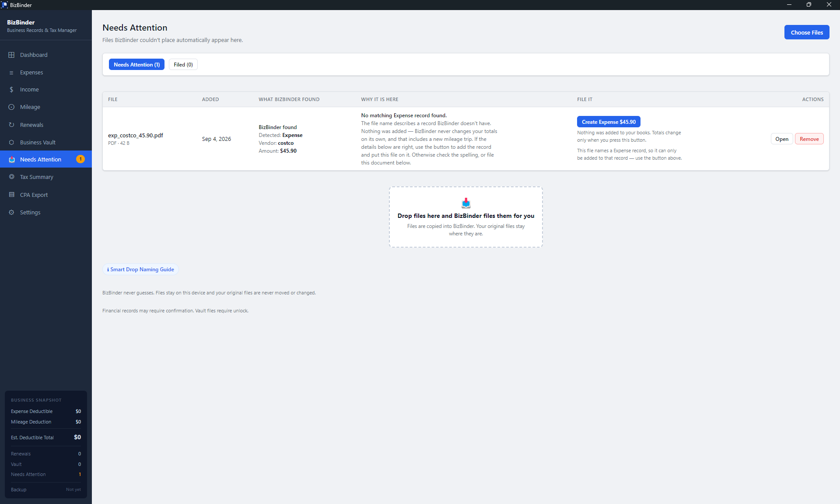The image size is (840, 504).
Task: Click the Expenses list icon in sidebar
Action: click(x=11, y=73)
